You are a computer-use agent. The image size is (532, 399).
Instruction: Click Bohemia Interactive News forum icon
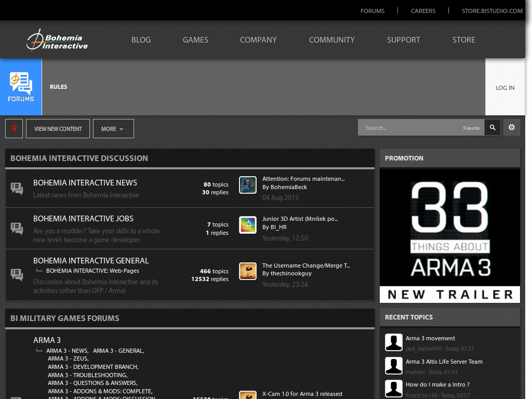point(17,188)
